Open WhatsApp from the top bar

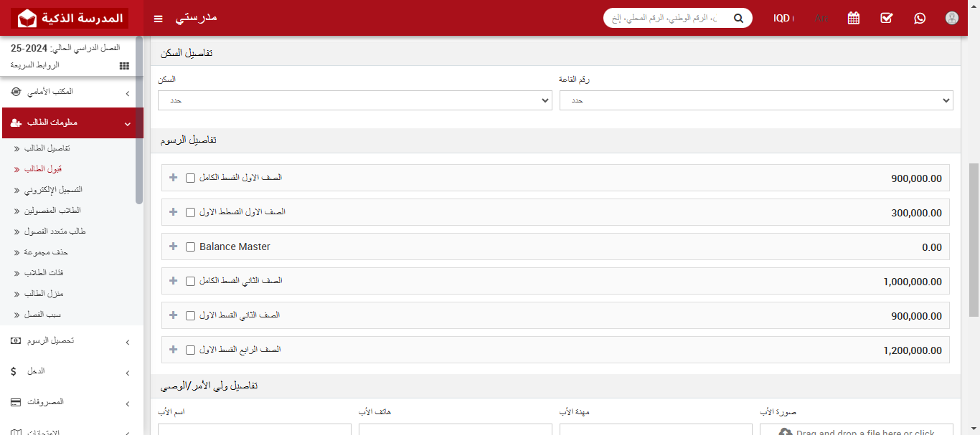pyautogui.click(x=920, y=18)
